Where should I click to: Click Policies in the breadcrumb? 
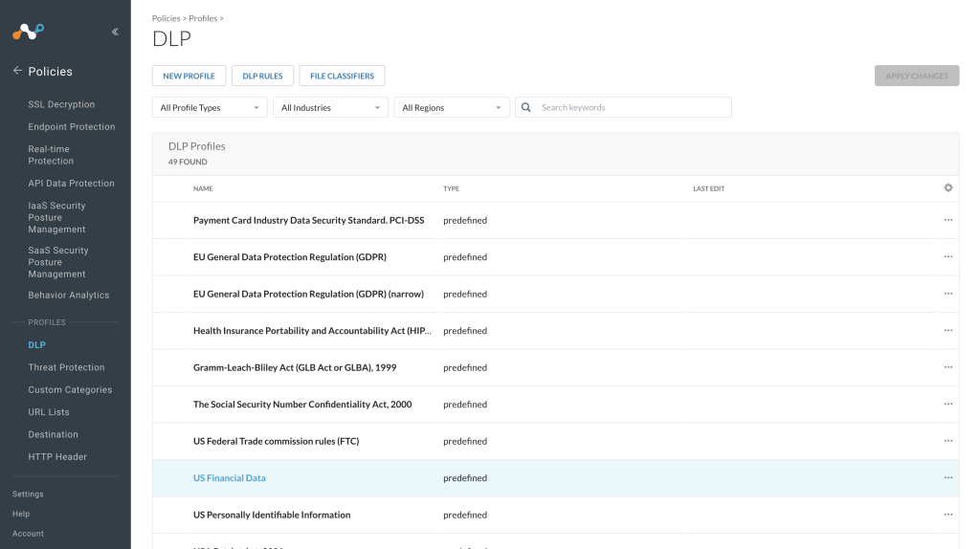pyautogui.click(x=166, y=18)
